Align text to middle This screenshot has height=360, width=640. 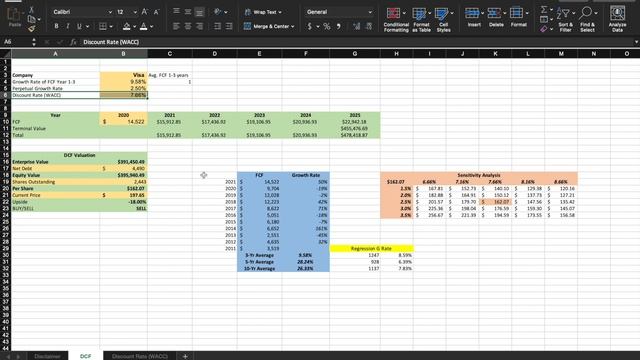click(188, 11)
